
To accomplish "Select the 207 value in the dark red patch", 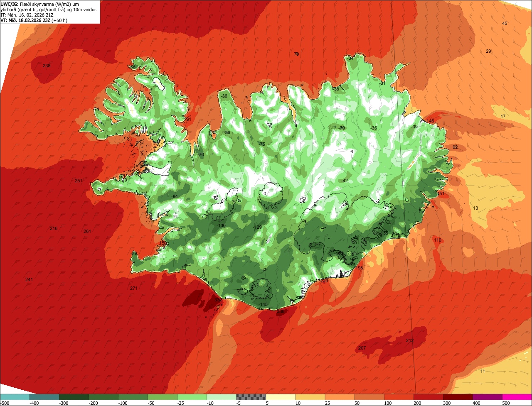I will pyautogui.click(x=362, y=348).
